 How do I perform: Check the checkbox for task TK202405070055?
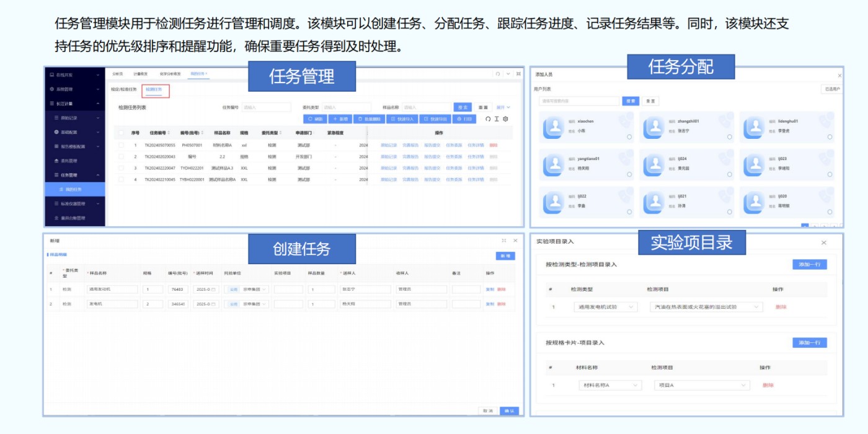click(121, 144)
